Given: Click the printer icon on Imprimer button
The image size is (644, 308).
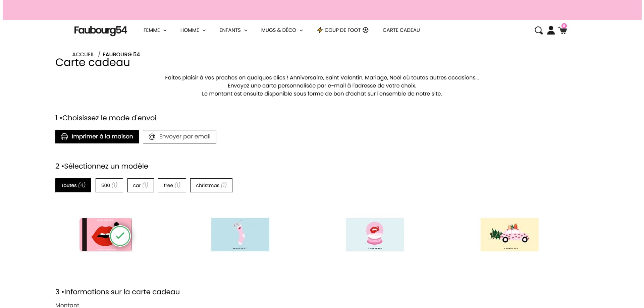Looking at the screenshot, I should point(64,137).
